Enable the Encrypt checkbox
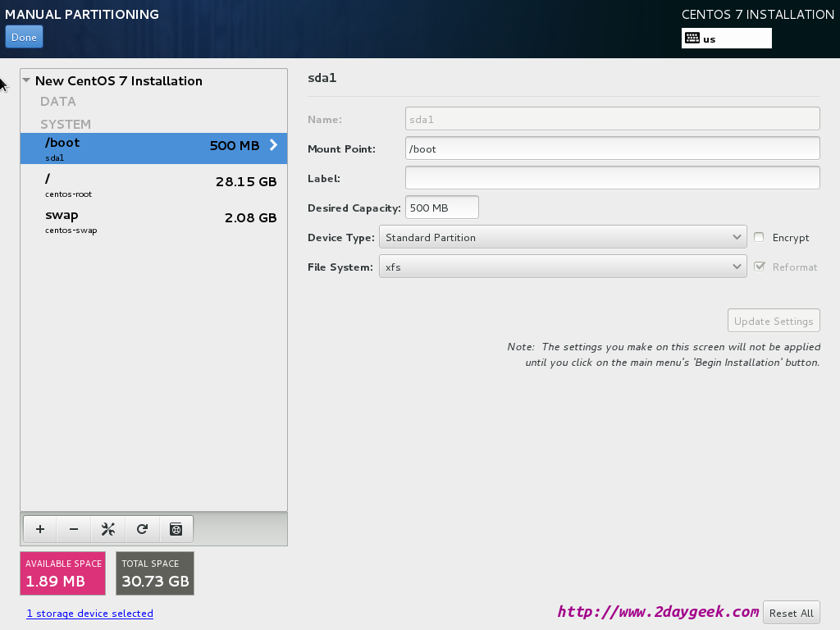 pos(759,237)
